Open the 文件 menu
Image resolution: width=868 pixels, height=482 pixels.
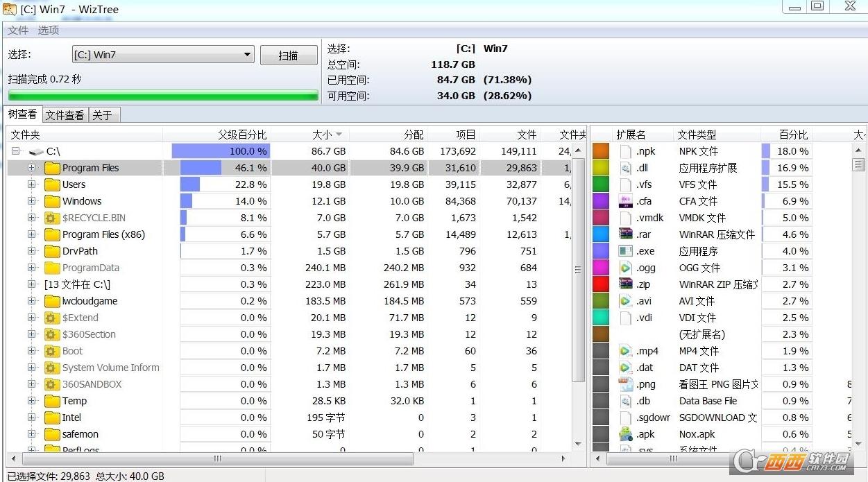[x=18, y=31]
